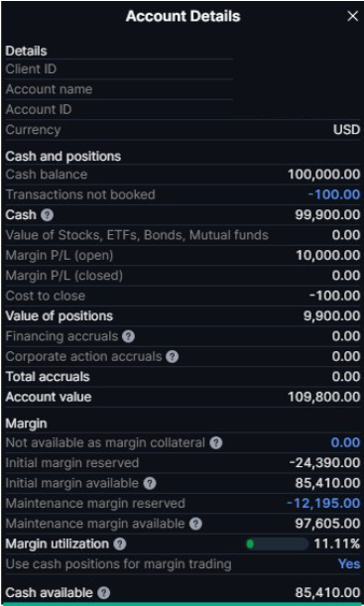The image size is (364, 606).
Task: Click the Cash balance 100,000.00 amount
Action: tap(324, 175)
